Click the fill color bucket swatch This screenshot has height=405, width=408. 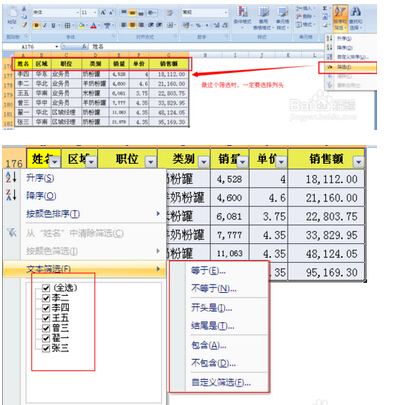(81, 25)
